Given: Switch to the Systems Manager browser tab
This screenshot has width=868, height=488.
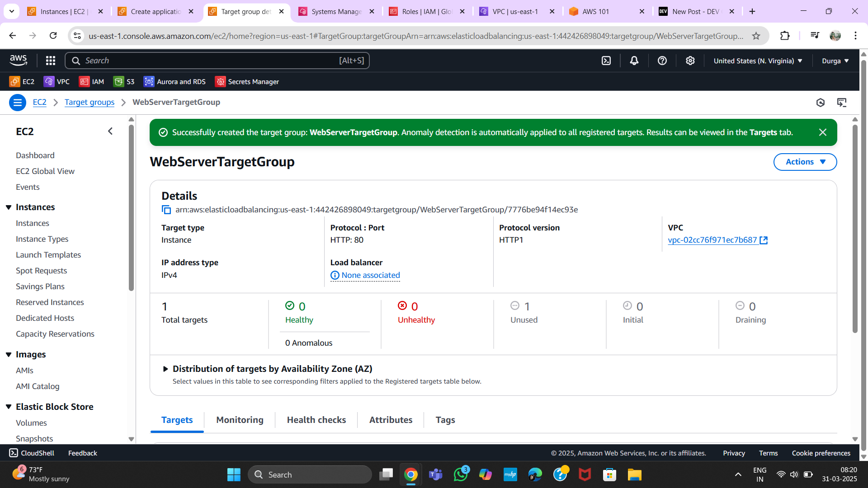Looking at the screenshot, I should click(x=336, y=11).
